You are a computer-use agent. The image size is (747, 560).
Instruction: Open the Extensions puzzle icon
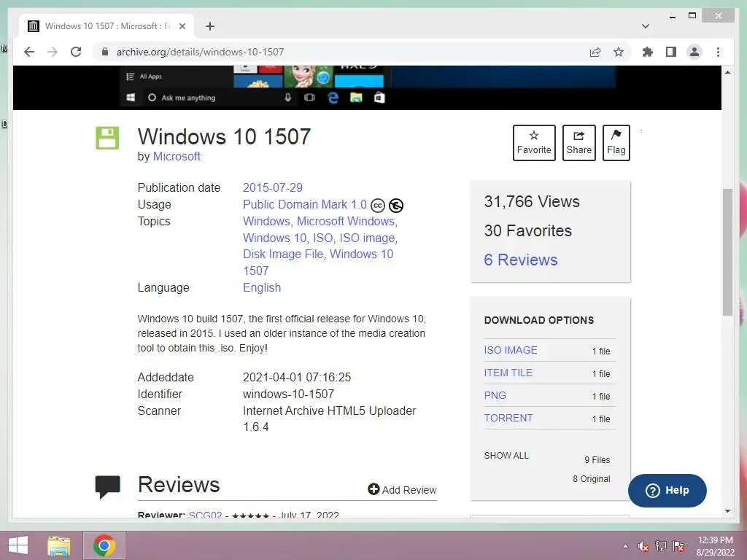pyautogui.click(x=648, y=52)
